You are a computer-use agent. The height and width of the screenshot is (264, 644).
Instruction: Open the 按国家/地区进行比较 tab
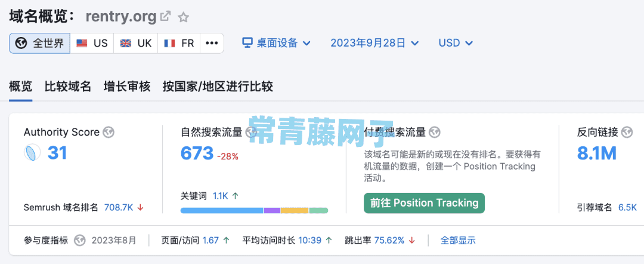218,87
